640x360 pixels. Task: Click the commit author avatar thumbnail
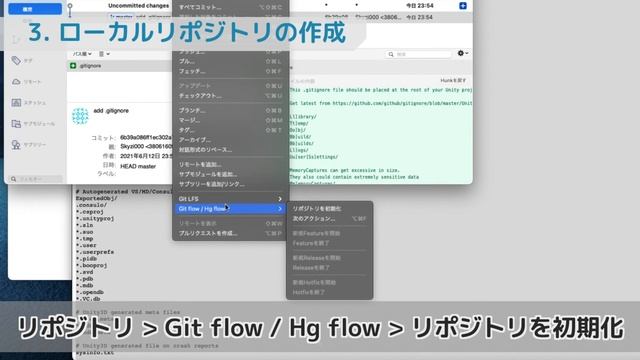coord(80,116)
